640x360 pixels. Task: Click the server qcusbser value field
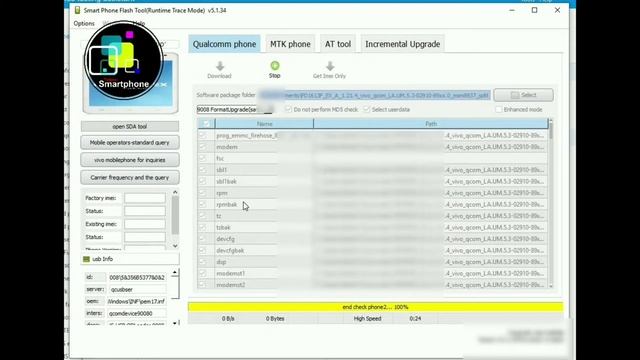(137, 289)
